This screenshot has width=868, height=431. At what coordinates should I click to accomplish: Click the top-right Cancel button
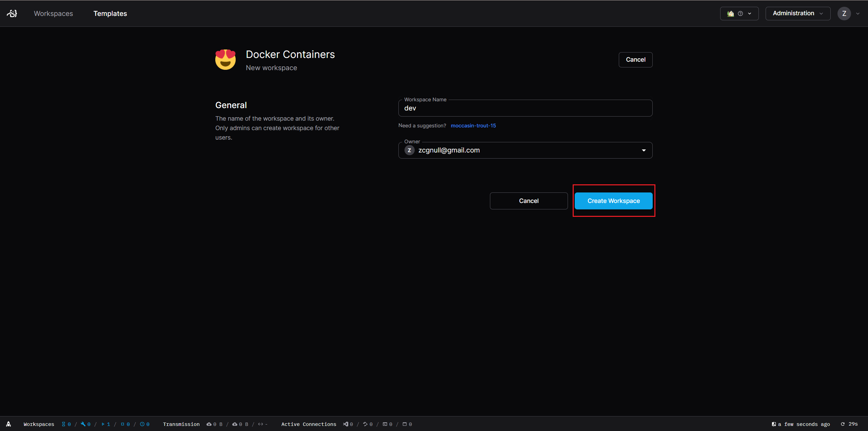635,60
